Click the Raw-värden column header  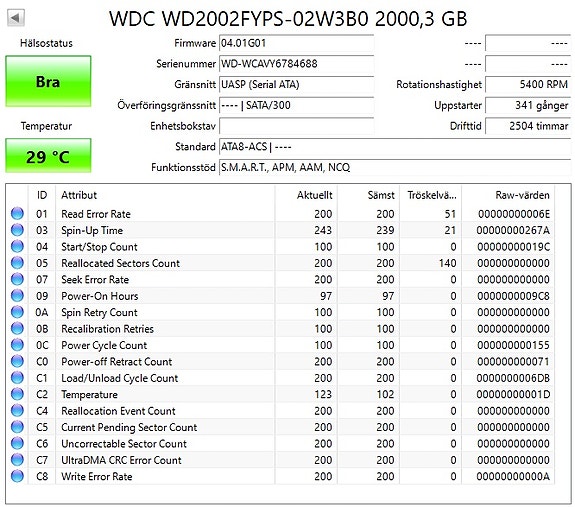tap(508, 195)
